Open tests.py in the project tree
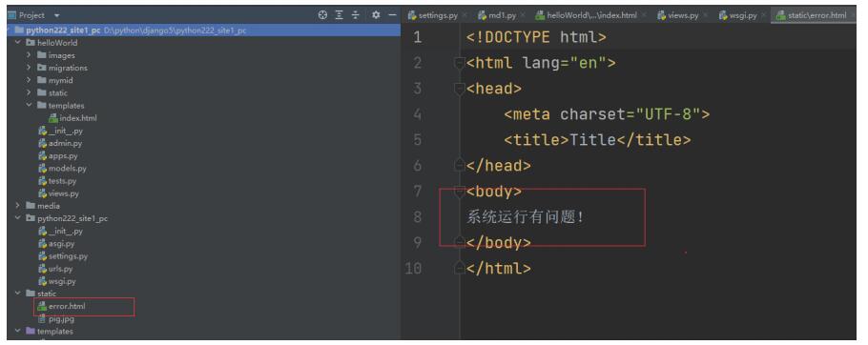Image resolution: width=868 pixels, height=345 pixels. click(57, 181)
